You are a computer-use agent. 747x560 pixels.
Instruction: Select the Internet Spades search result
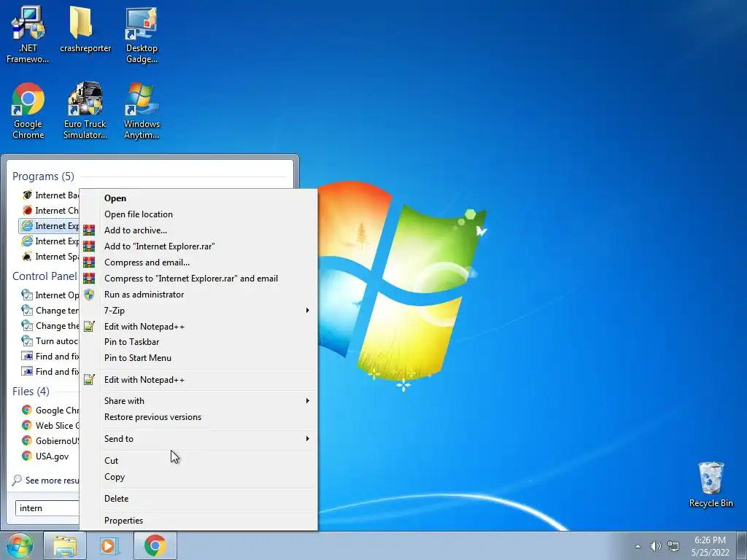[50, 257]
